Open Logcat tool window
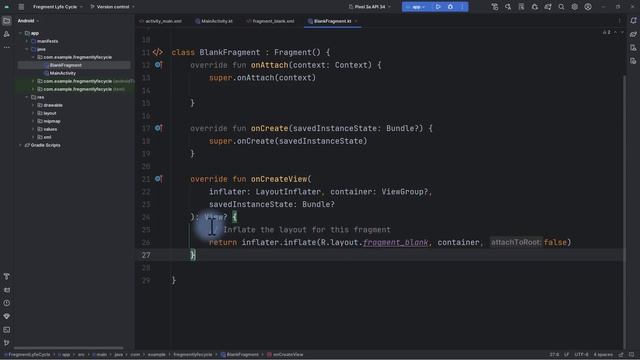This screenshot has width=640, height=360. coord(7,290)
